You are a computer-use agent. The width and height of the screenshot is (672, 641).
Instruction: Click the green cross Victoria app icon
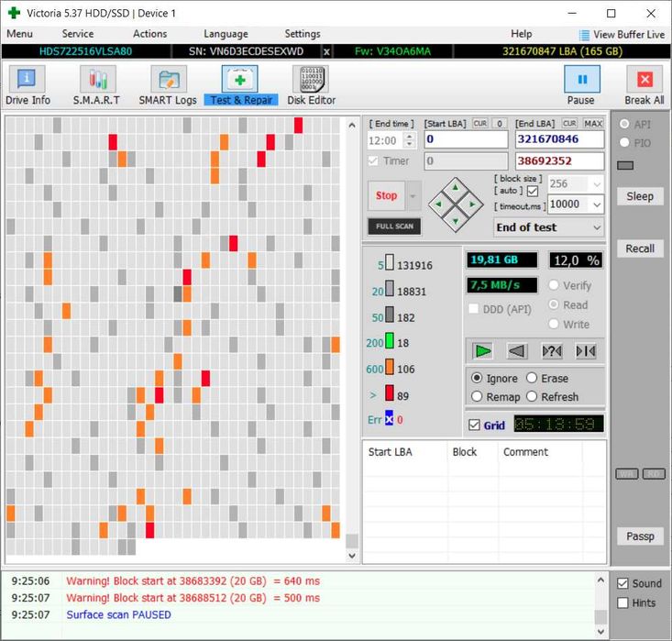click(14, 13)
